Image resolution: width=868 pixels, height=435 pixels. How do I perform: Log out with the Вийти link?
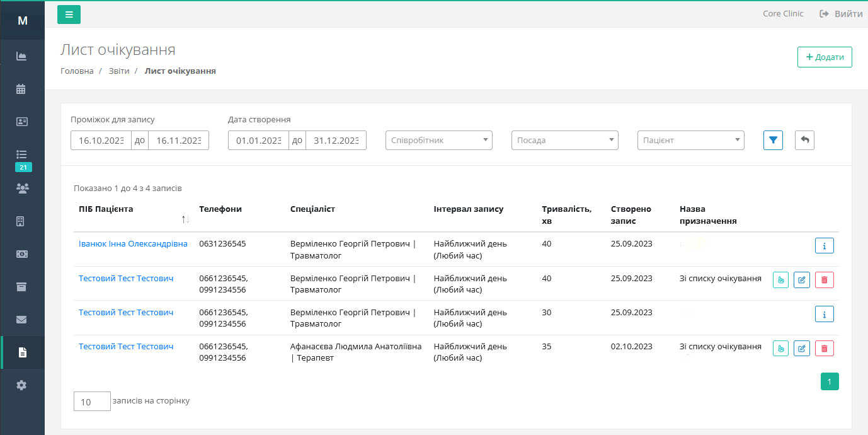click(x=841, y=14)
